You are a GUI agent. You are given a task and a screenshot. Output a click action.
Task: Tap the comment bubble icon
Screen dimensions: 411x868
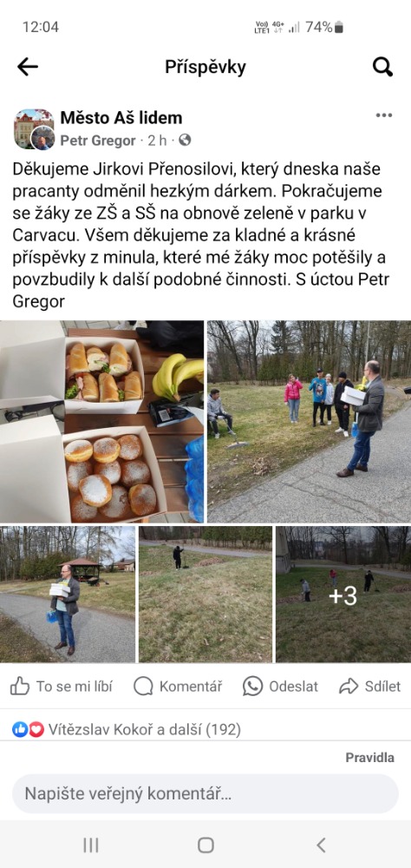click(143, 687)
